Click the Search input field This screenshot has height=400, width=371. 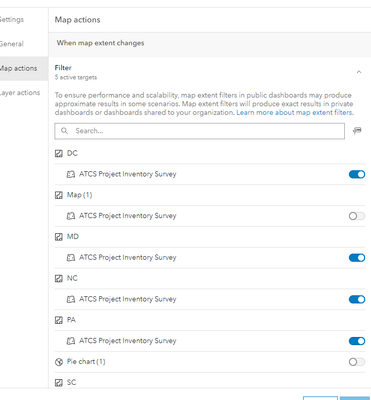point(200,131)
